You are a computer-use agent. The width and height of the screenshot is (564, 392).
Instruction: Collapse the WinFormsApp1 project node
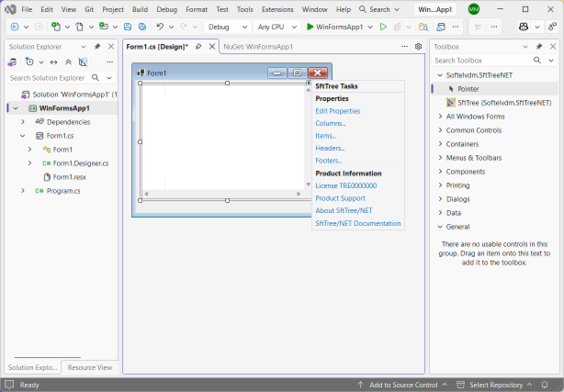click(x=16, y=108)
